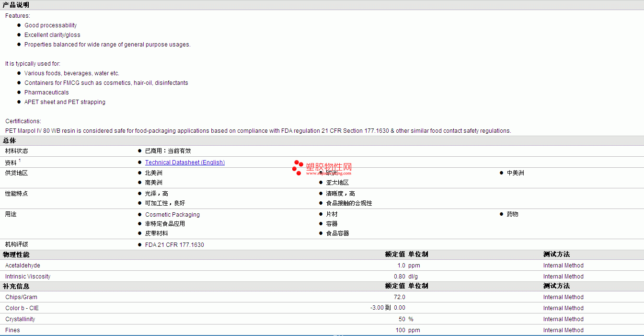The image size is (644, 336).
Task: Click the 测试方法 header in 物理性能 section
Action: (x=556, y=255)
